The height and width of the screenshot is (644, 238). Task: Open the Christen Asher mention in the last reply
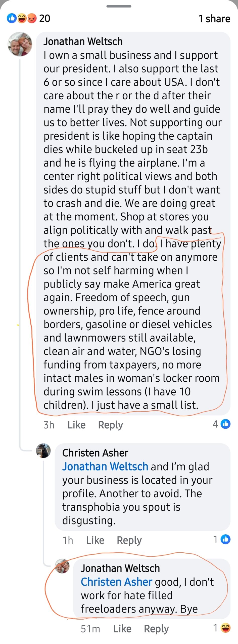click(x=116, y=582)
